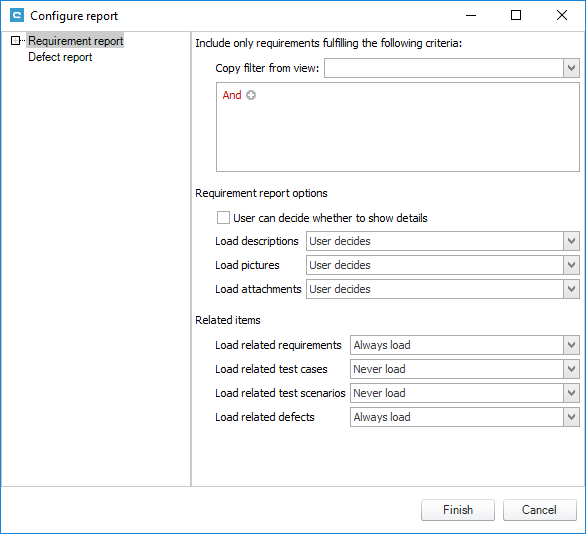Add a filter condition with plus icon

[251, 95]
